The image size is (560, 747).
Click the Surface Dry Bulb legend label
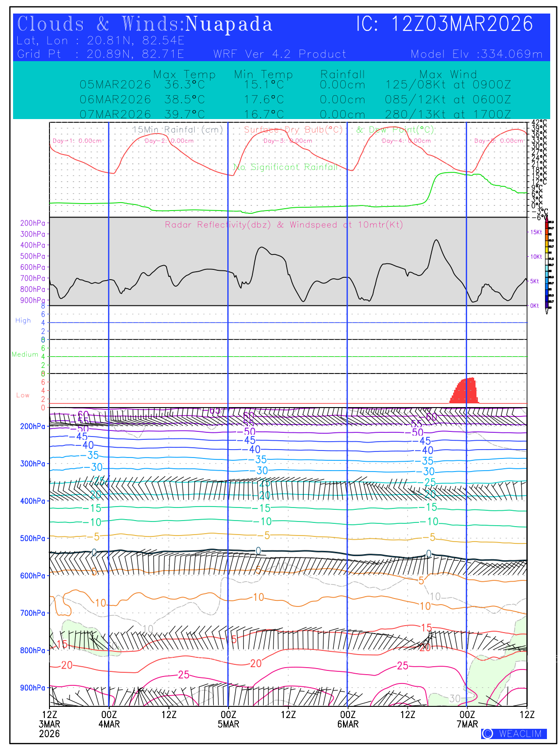coord(293,130)
